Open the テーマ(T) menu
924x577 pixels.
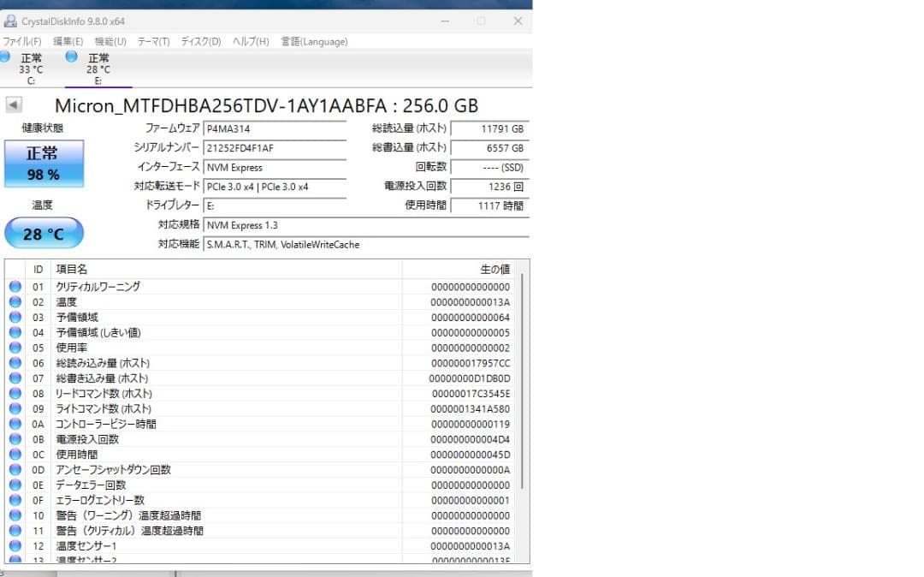pos(153,41)
